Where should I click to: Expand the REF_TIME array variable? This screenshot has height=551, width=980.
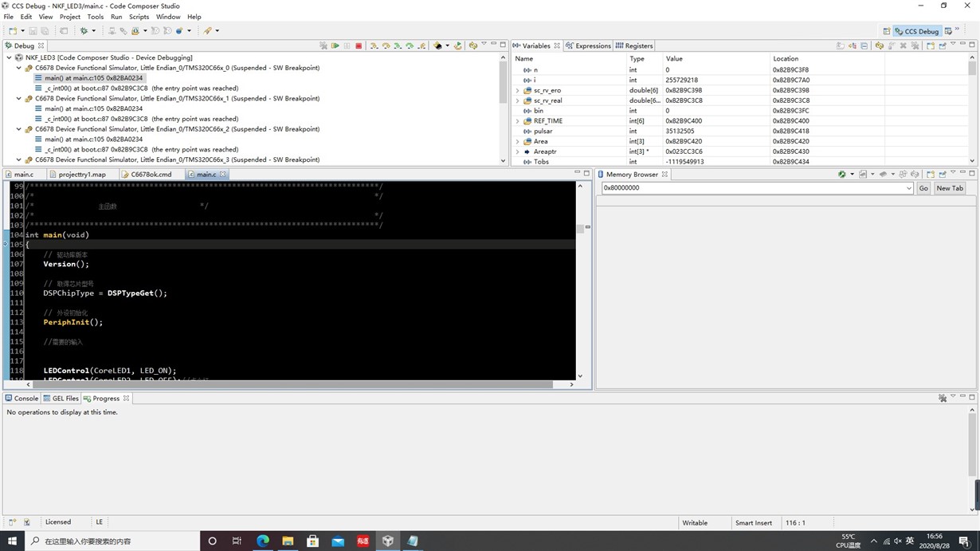[x=518, y=121]
